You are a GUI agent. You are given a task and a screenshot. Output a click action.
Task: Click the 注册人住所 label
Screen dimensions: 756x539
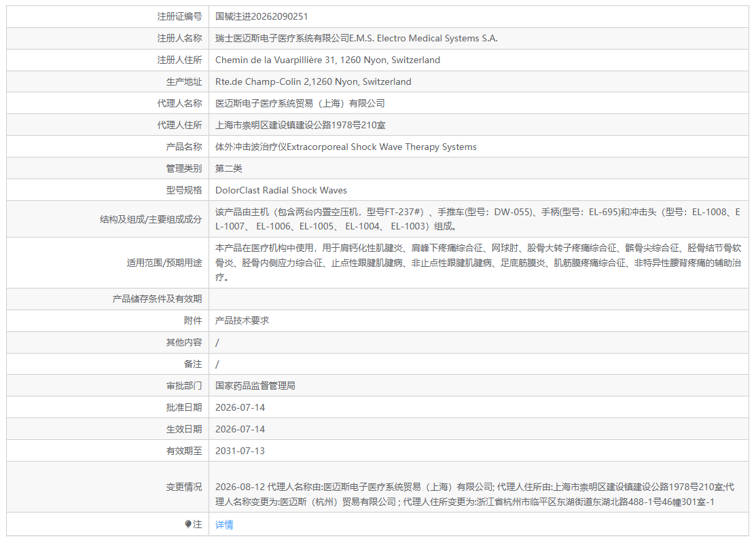(x=179, y=60)
